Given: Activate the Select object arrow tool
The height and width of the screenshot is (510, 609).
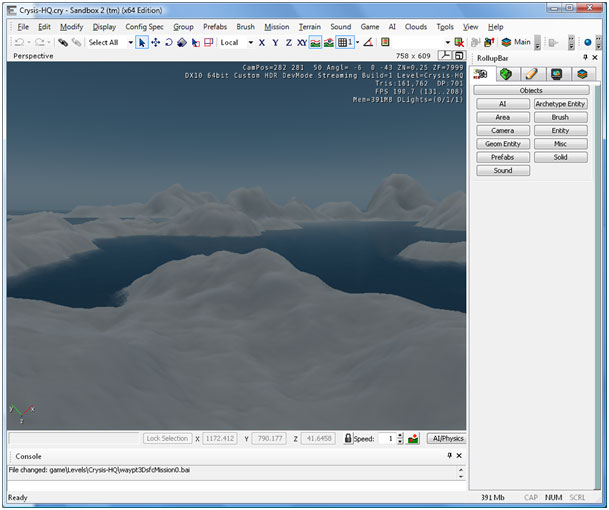Looking at the screenshot, I should (142, 42).
